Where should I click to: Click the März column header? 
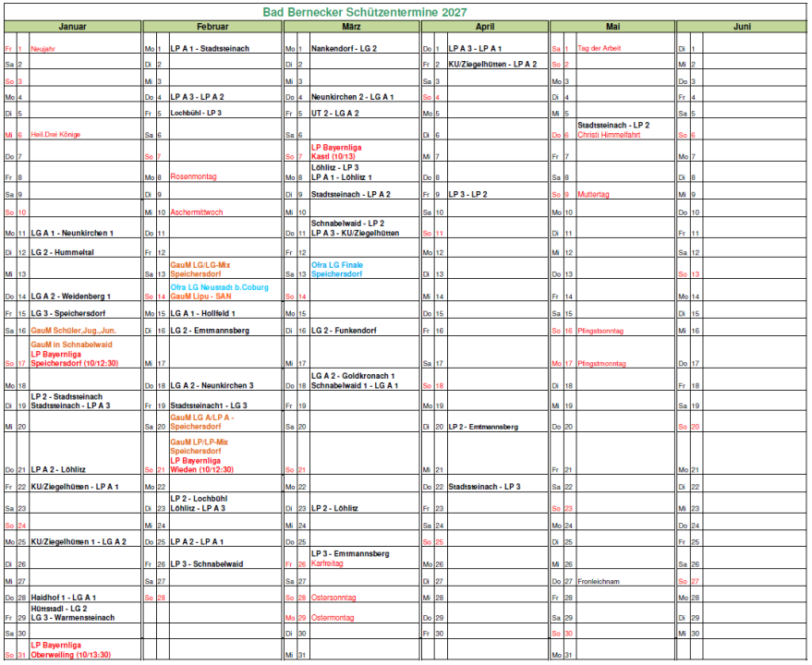tap(352, 27)
